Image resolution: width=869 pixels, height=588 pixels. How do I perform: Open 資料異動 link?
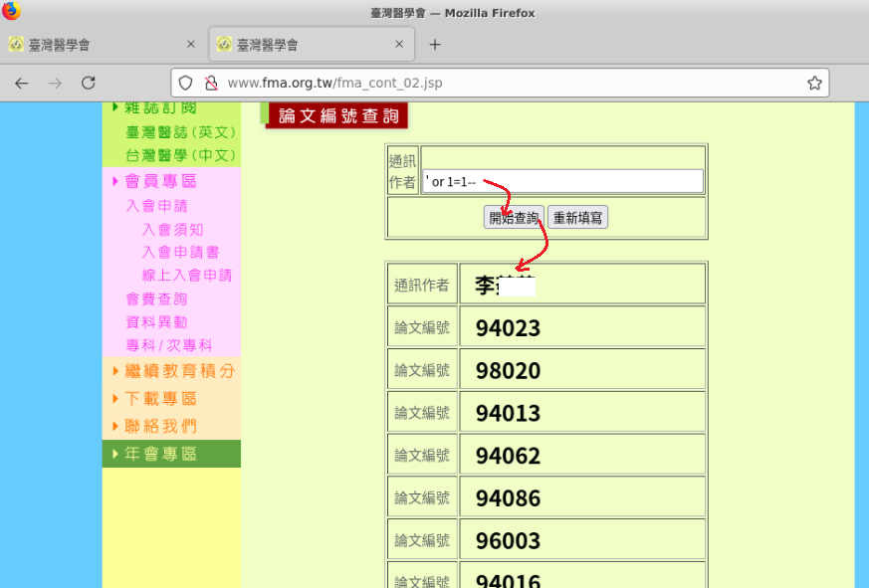click(x=157, y=322)
